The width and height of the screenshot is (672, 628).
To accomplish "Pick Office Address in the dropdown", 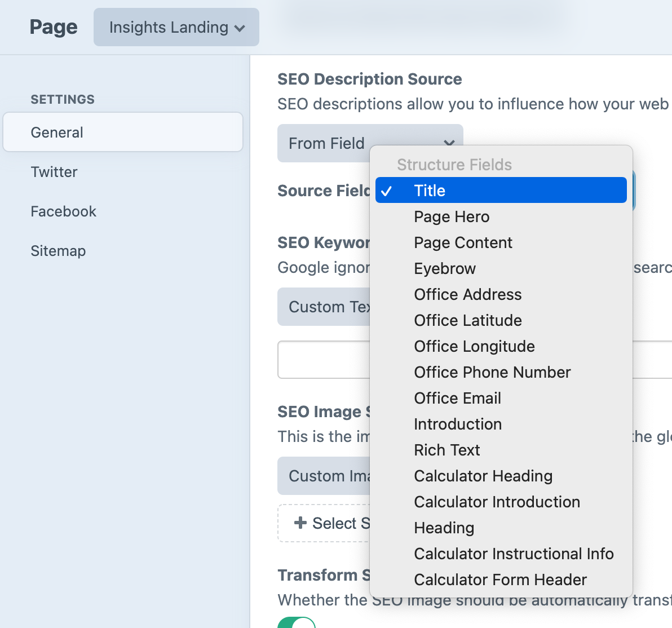I will [x=467, y=294].
